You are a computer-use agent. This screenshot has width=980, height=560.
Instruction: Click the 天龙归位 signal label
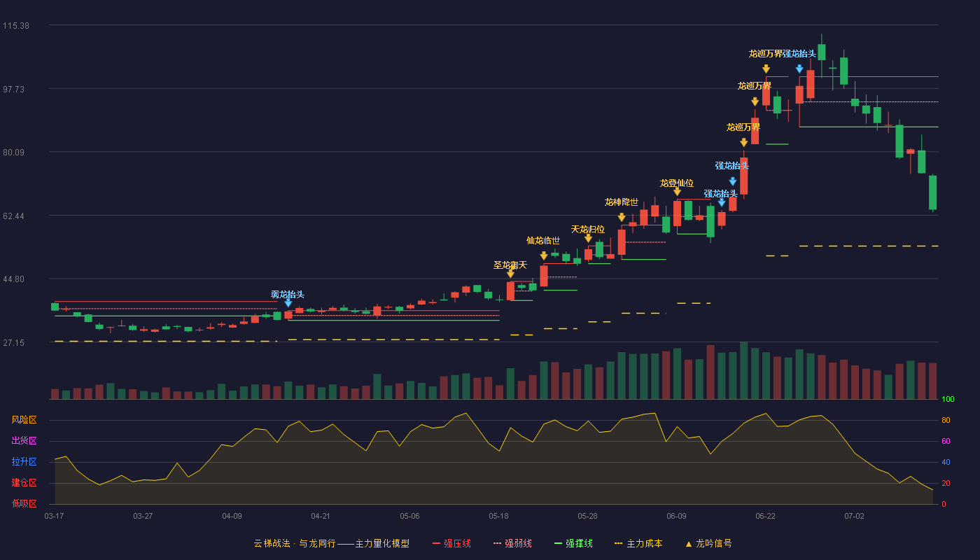click(x=588, y=229)
